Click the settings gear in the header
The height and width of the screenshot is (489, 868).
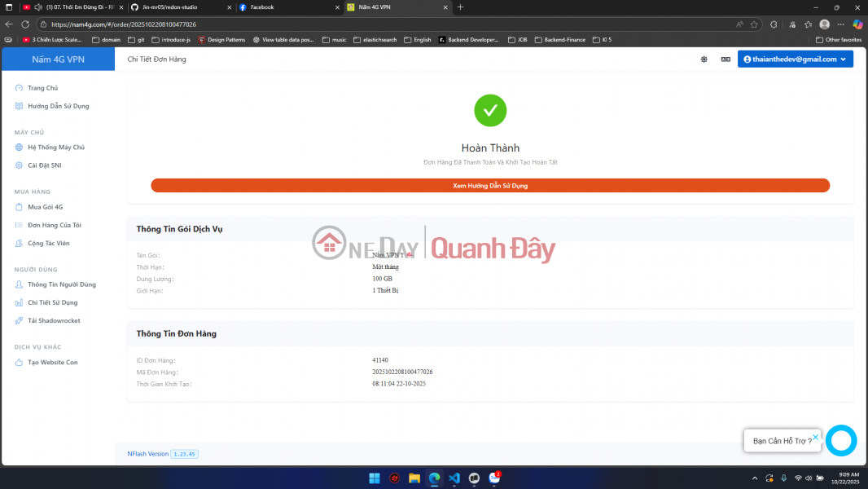click(704, 59)
